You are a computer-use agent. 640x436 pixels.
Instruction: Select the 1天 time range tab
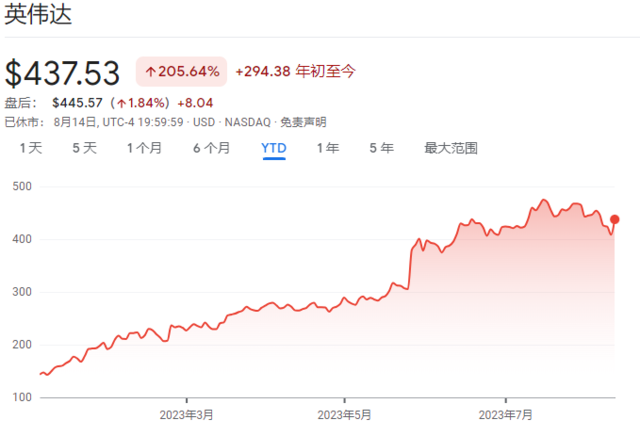(x=31, y=148)
